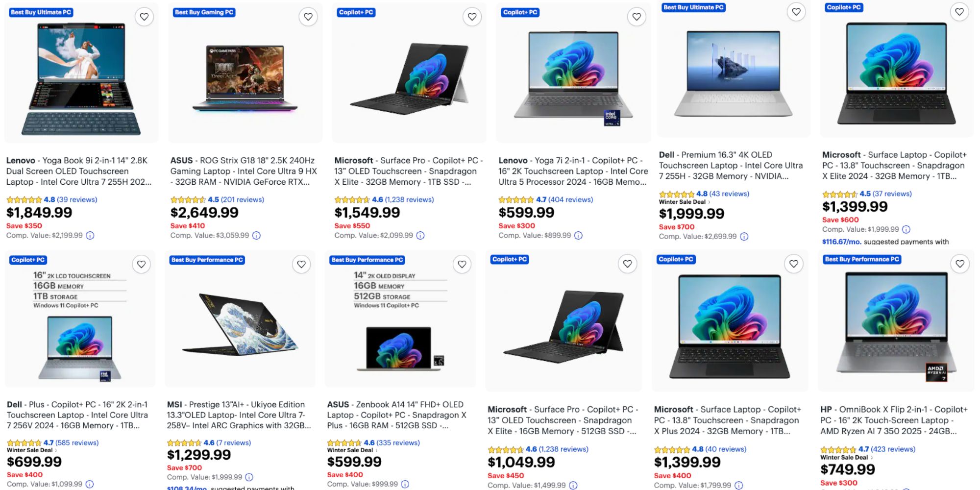The image size is (980, 490).
Task: Click the info icon beside MSI's Comp. Value
Action: point(250,476)
